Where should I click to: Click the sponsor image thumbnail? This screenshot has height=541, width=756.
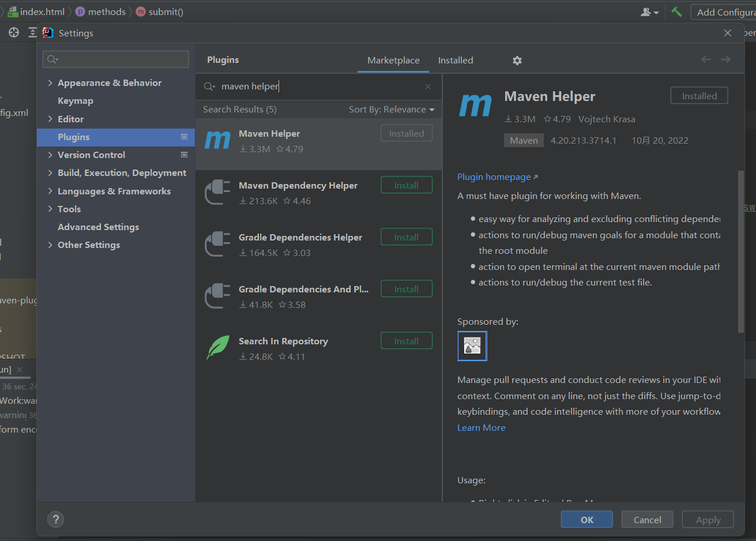[x=472, y=345]
